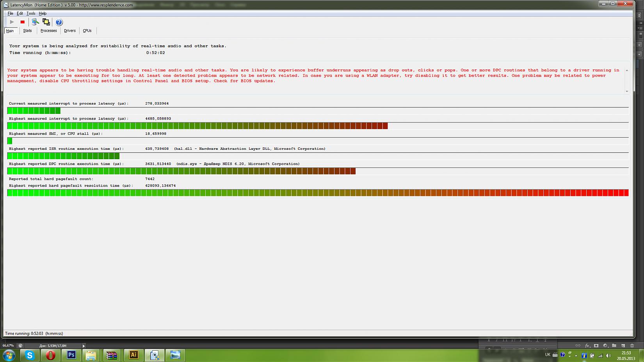Click the 'Time running (h:mm:ss):' label
The height and width of the screenshot is (362, 644).
click(40, 53)
